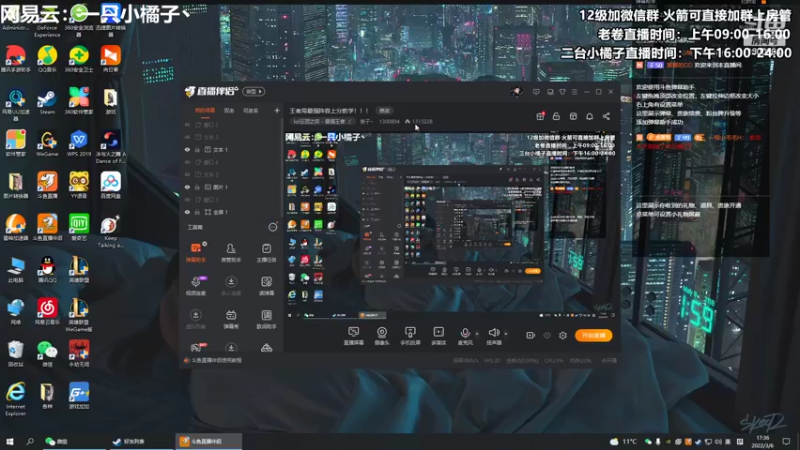Image resolution: width=800 pixels, height=450 pixels.
Task: Open the WeGame desktop shortcut
Action: click(47, 143)
